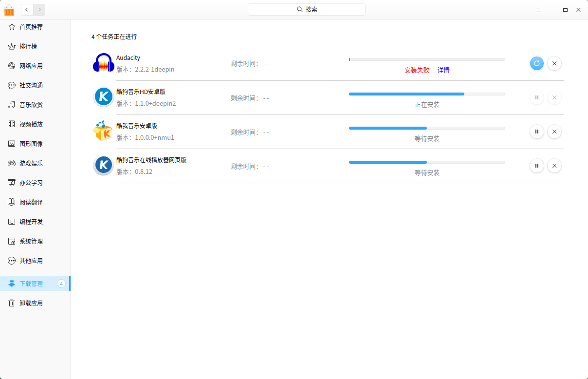Select 音乐欣赏 category
The image size is (588, 379).
click(x=35, y=105)
